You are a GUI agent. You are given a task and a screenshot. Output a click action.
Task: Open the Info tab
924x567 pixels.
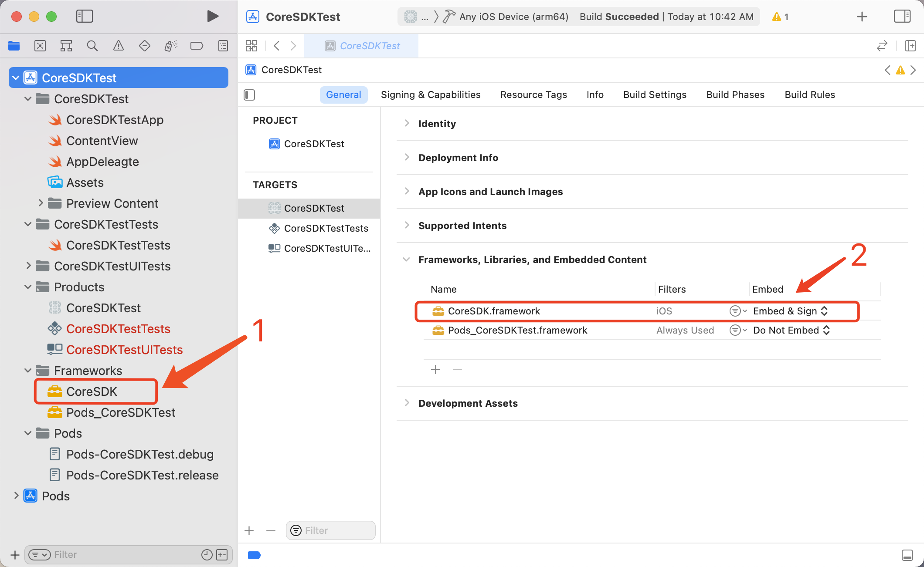click(x=595, y=95)
